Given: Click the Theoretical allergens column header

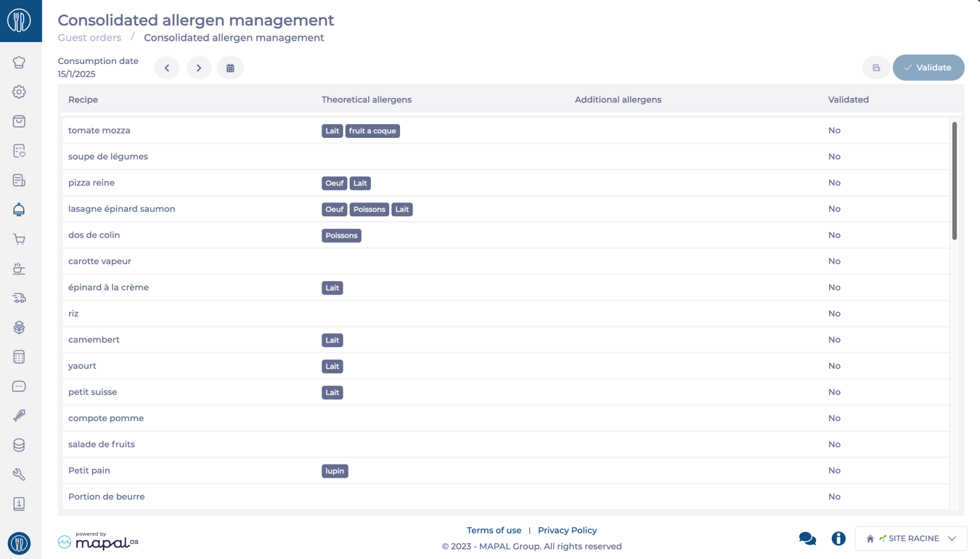Looking at the screenshot, I should [367, 99].
